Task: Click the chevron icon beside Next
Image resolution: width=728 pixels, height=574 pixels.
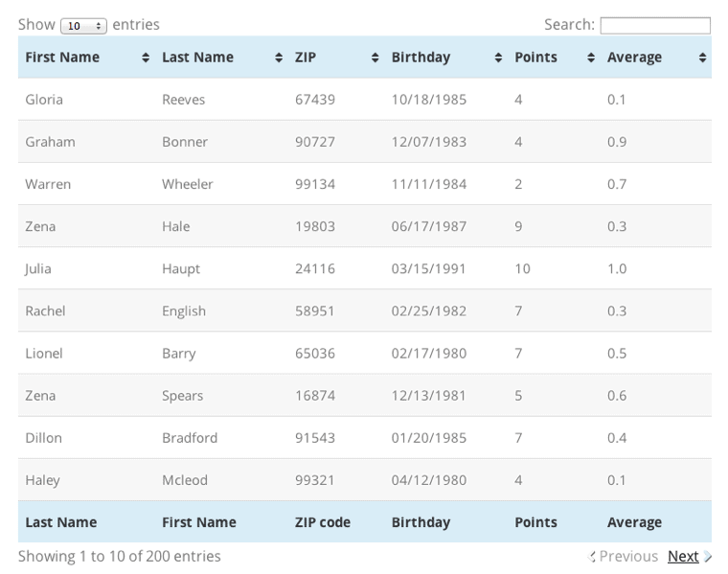Action: coord(708,557)
